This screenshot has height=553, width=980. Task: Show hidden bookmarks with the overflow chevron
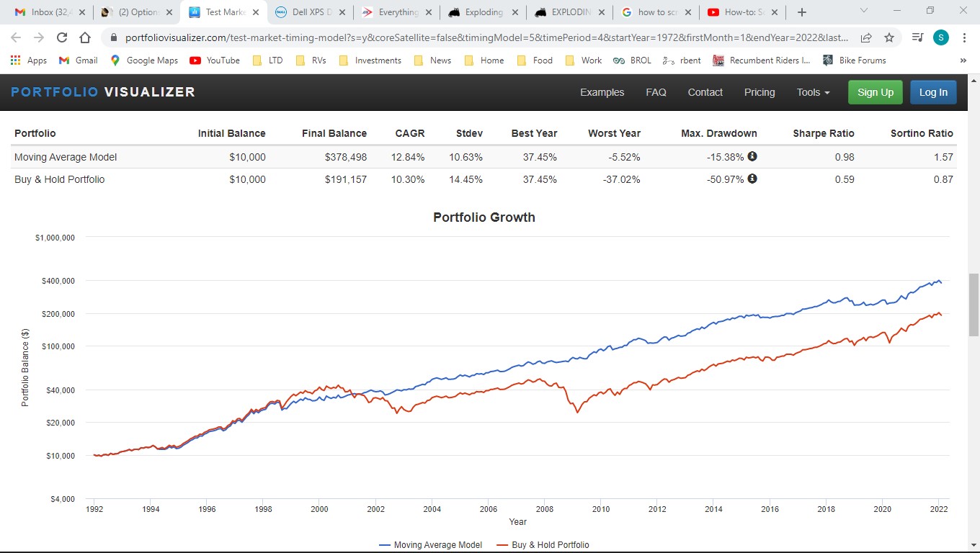click(x=963, y=60)
